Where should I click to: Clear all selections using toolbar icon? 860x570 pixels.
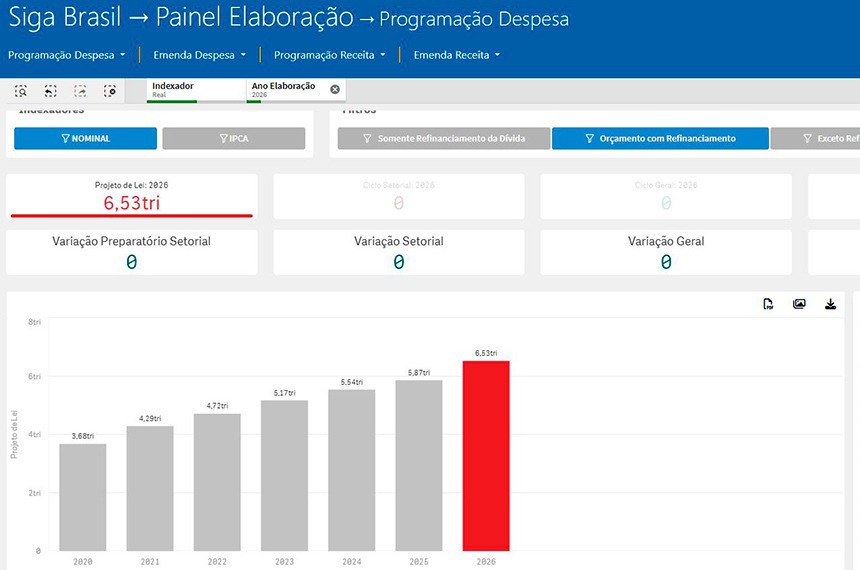(110, 91)
